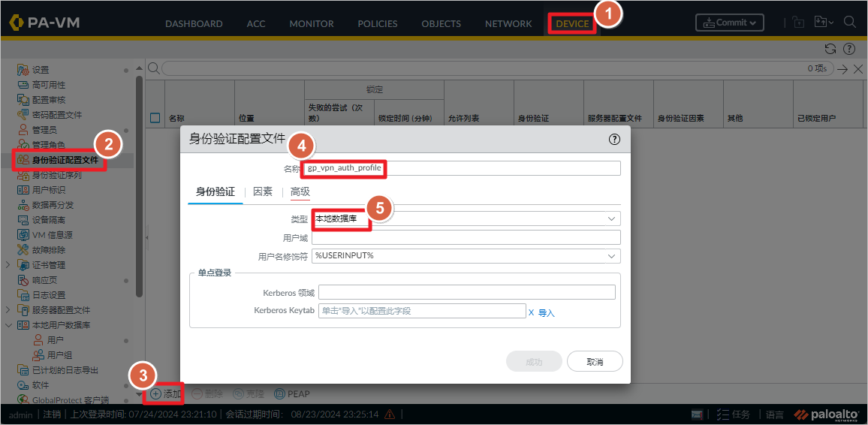Viewport: 868px width, 425px height.
Task: Open 设置 in the sidebar
Action: pyautogui.click(x=41, y=71)
